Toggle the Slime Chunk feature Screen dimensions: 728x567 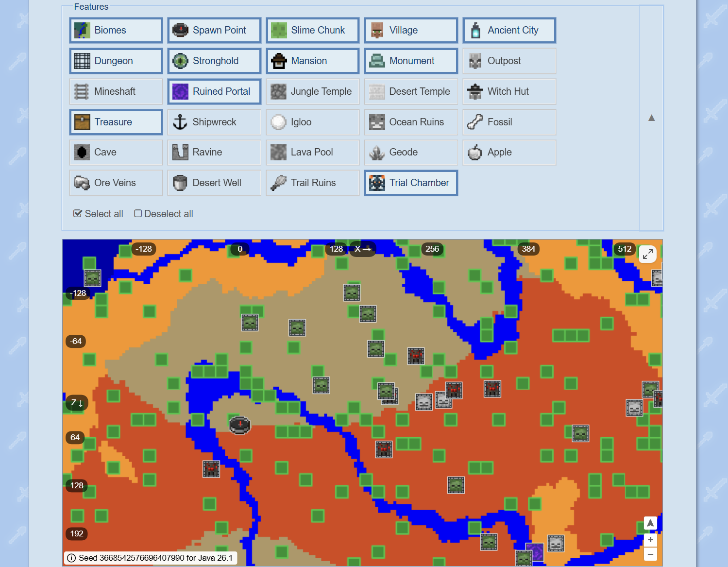pyautogui.click(x=312, y=30)
